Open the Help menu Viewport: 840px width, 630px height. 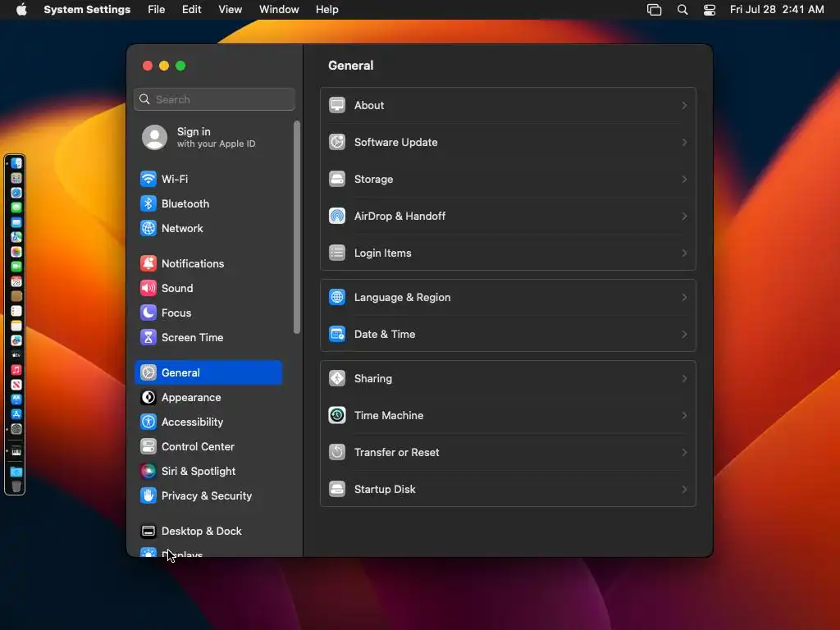pos(326,10)
